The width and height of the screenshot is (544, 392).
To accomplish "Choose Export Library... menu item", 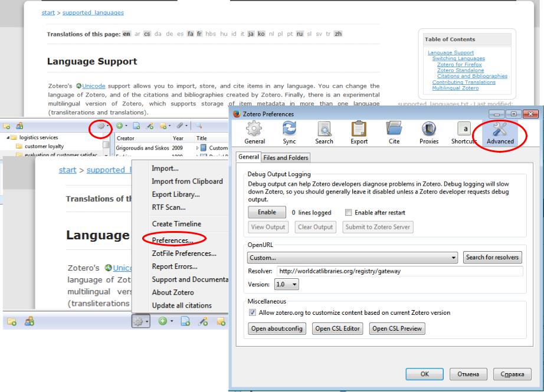I will [176, 195].
